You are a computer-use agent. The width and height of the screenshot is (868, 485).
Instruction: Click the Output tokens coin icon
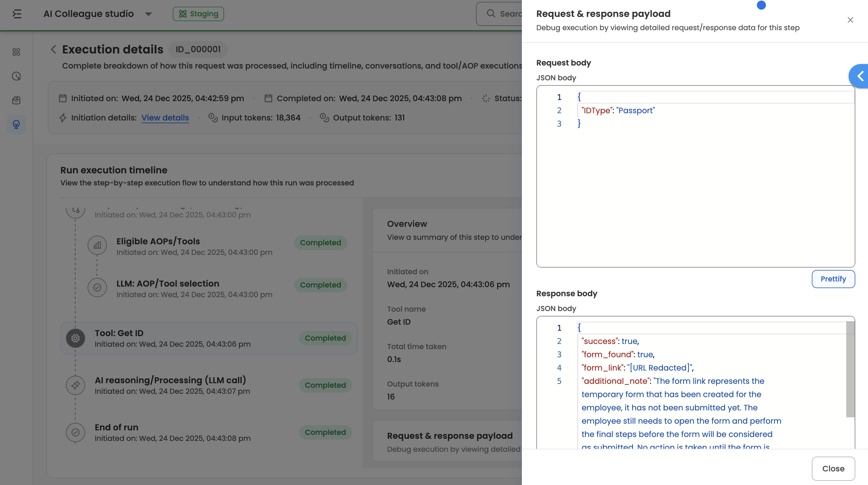point(324,118)
